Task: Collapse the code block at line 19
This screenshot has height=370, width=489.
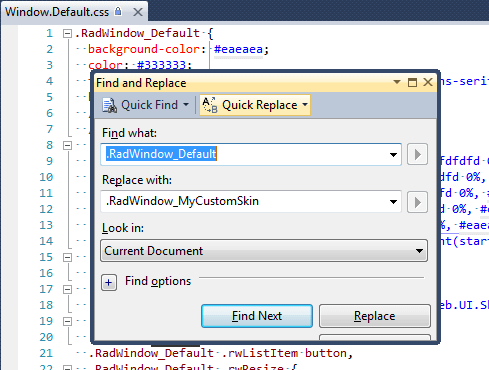Action: coord(67,321)
